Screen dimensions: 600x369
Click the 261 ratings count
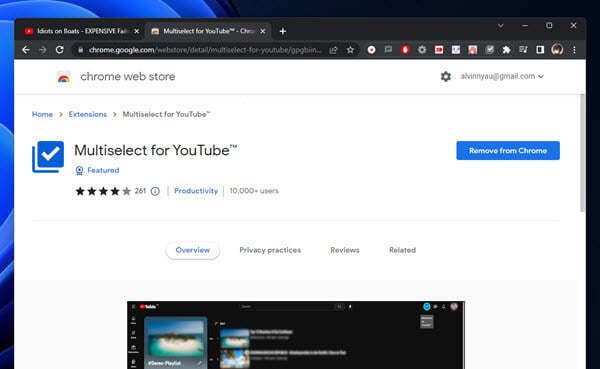(x=140, y=191)
